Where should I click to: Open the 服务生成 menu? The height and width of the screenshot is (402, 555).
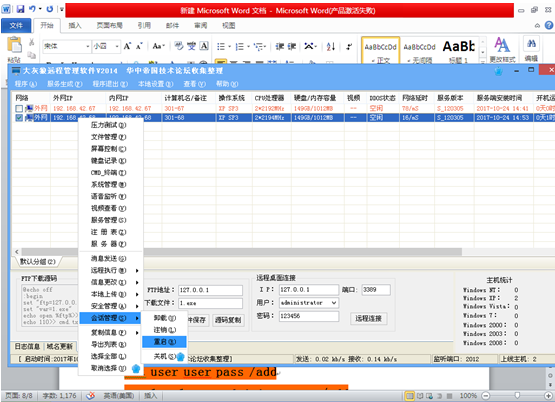[64, 84]
